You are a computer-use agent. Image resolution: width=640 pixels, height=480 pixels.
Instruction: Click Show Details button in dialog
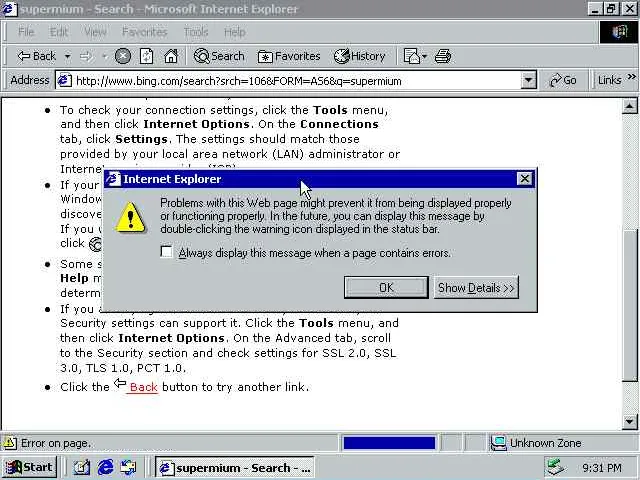point(476,287)
